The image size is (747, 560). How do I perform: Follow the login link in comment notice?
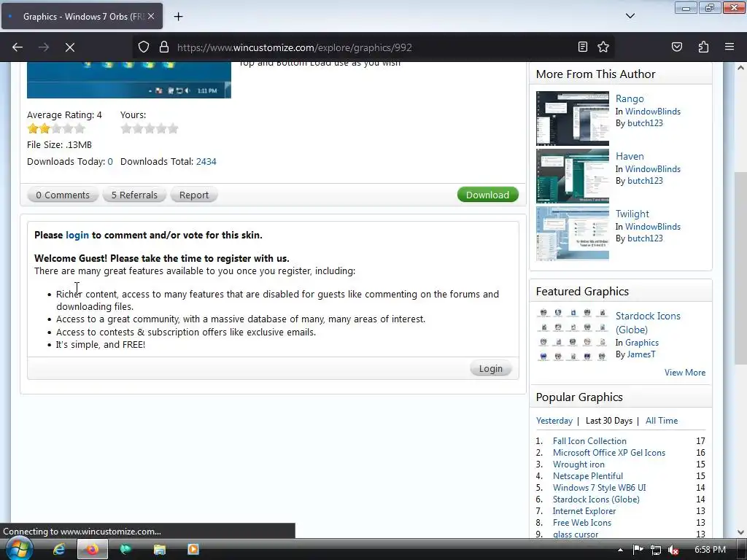pos(77,235)
